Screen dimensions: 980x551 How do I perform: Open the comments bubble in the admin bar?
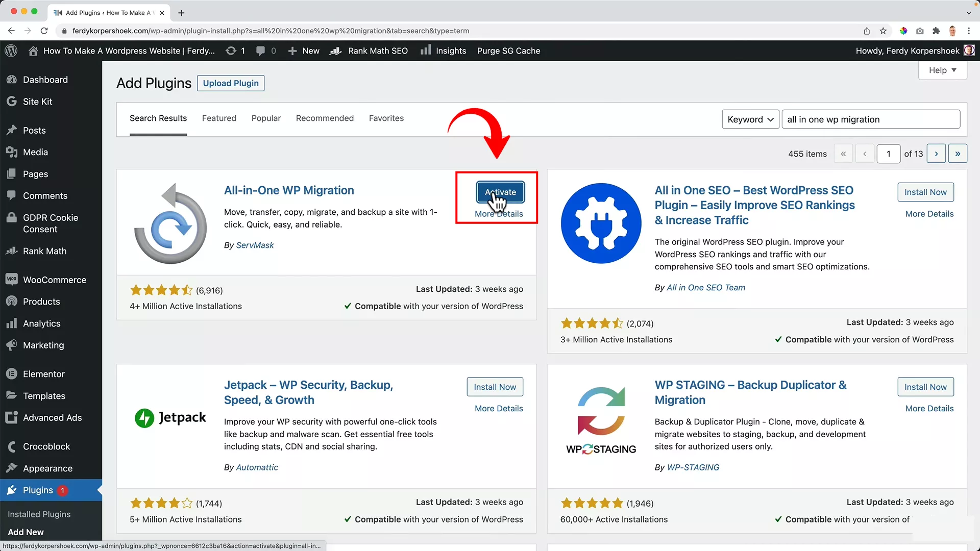coord(266,51)
